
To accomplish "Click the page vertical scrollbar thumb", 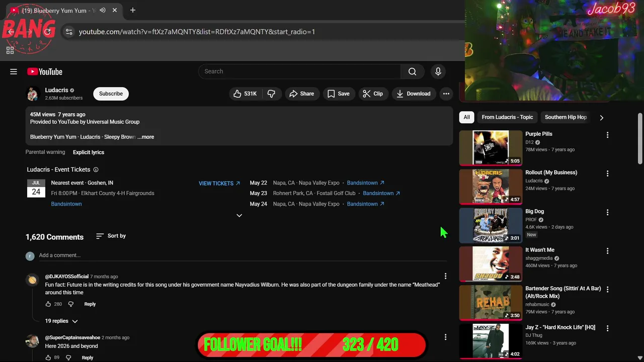I will pos(640,138).
